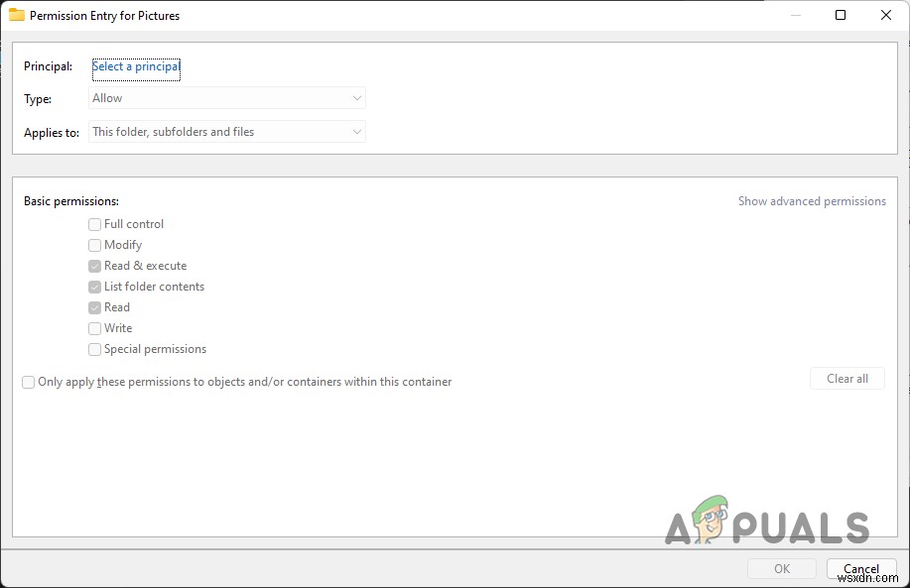
Task: Show advanced permissions
Action: click(812, 200)
